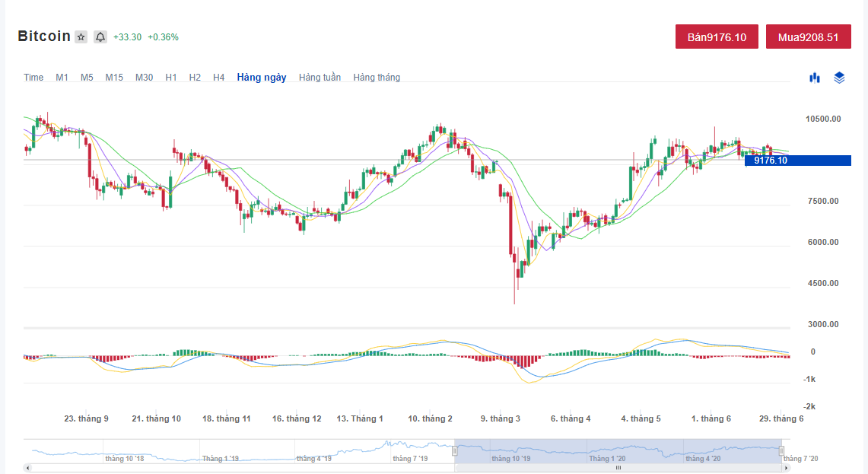This screenshot has height=474, width=868.
Task: Click right handle of navigator range
Action: pyautogui.click(x=782, y=451)
